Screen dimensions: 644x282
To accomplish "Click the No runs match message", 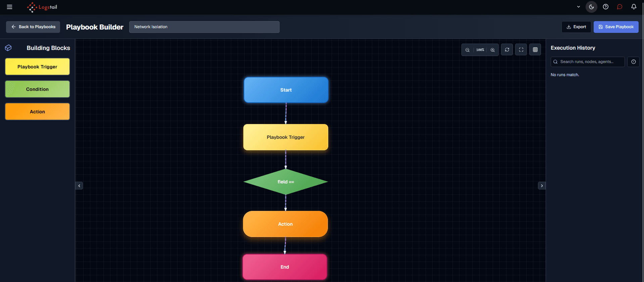I will point(565,75).
